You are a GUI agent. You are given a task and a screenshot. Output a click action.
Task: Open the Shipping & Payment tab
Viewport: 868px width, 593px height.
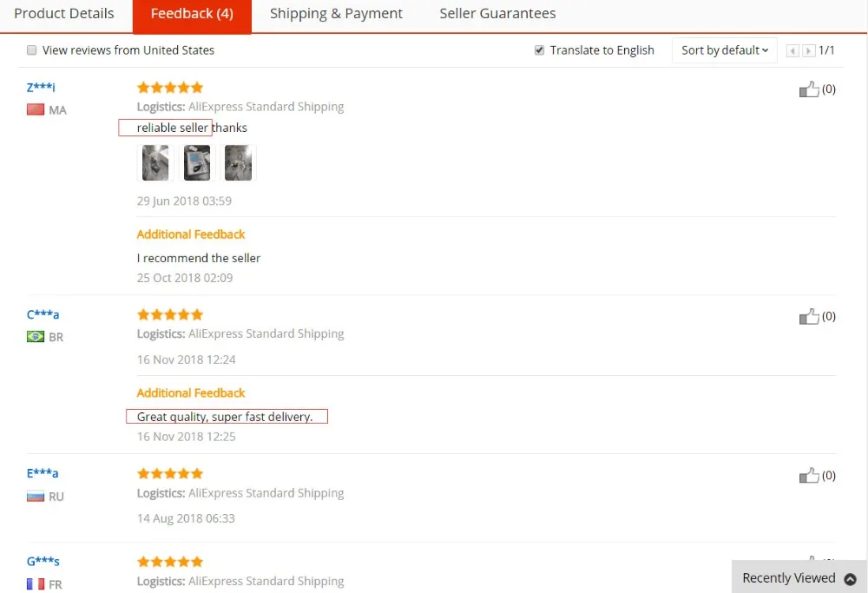point(336,13)
